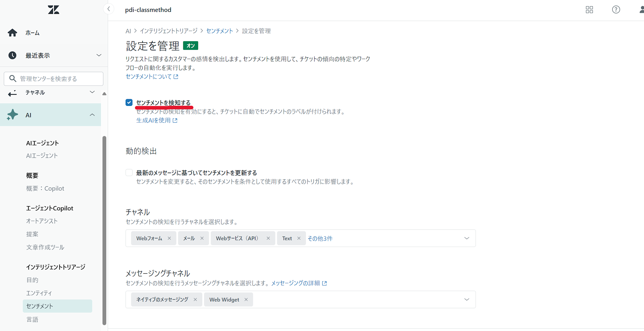644x331 pixels.
Task: Click the チャネル arrows icon
Action: pyautogui.click(x=13, y=93)
